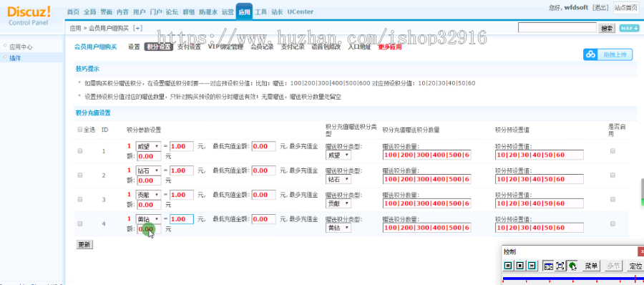Image resolution: width=644 pixels, height=285 pixels.
Task: Open the 工具 top navigation menu
Action: click(260, 12)
